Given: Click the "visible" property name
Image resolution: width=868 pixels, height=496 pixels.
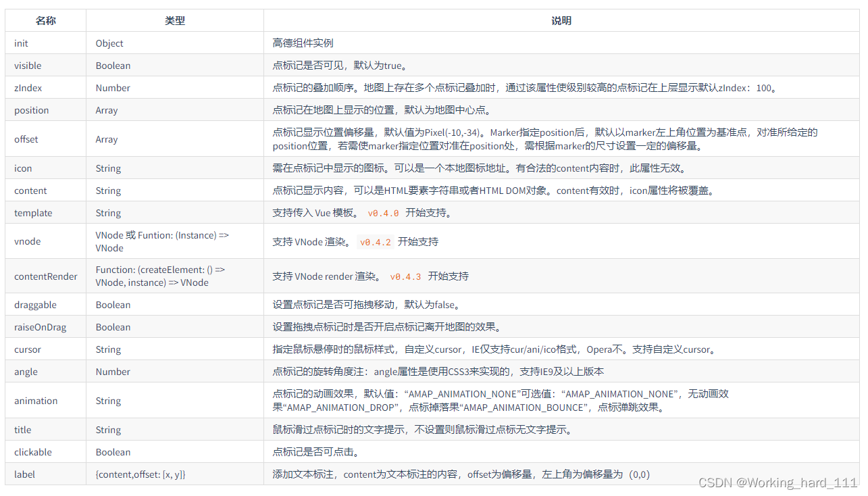Looking at the screenshot, I should (28, 65).
